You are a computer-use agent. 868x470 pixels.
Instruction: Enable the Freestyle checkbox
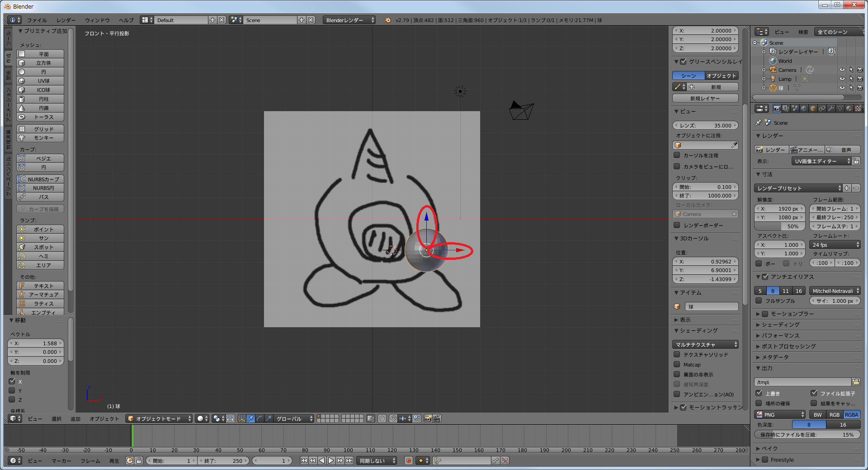[765, 460]
